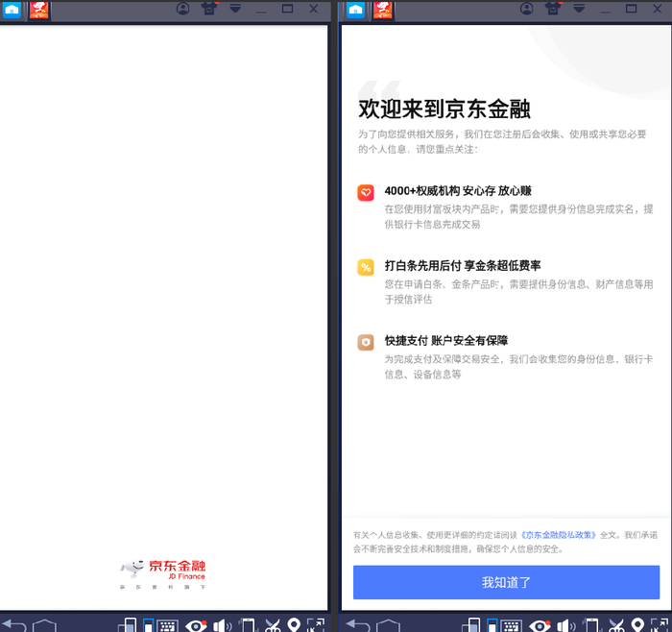Click text 4000+权威机构 安心存 放心赚
The image size is (672, 632).
(x=458, y=191)
